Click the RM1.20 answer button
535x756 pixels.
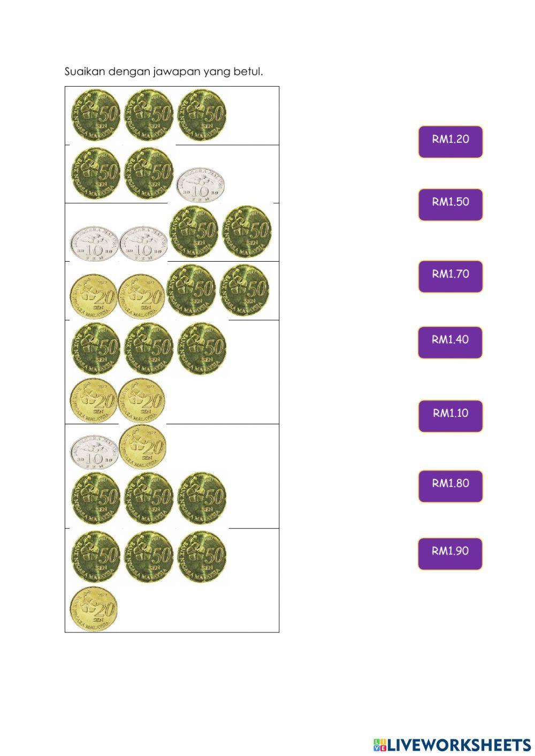coord(450,141)
